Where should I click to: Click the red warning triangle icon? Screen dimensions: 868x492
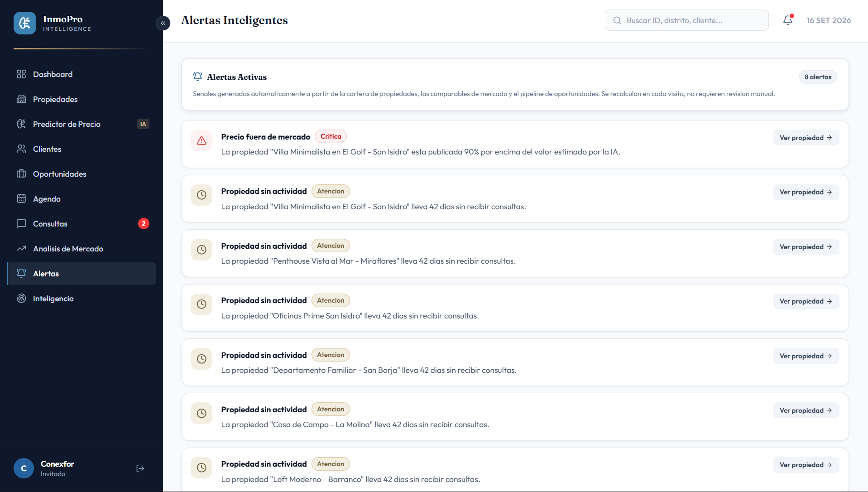201,140
